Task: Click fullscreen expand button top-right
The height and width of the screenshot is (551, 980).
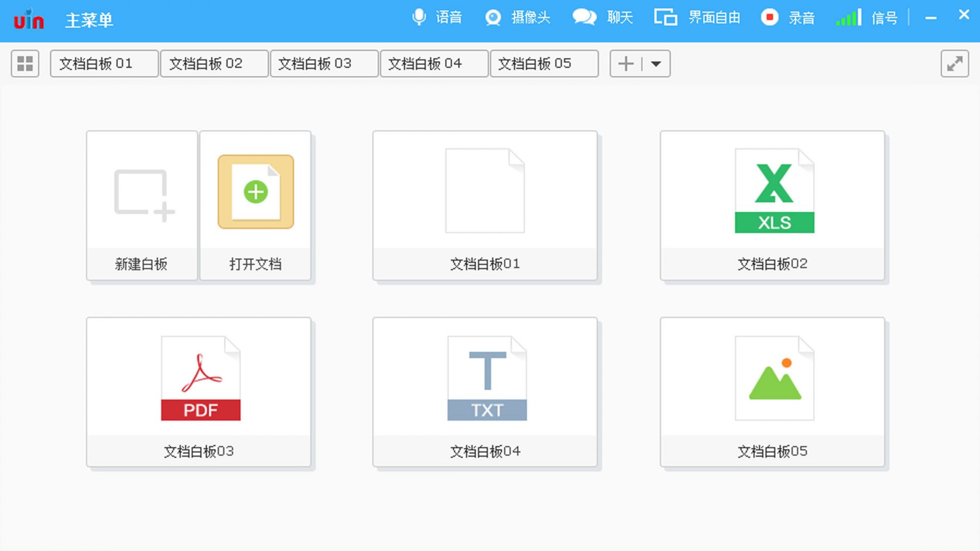Action: click(x=954, y=64)
